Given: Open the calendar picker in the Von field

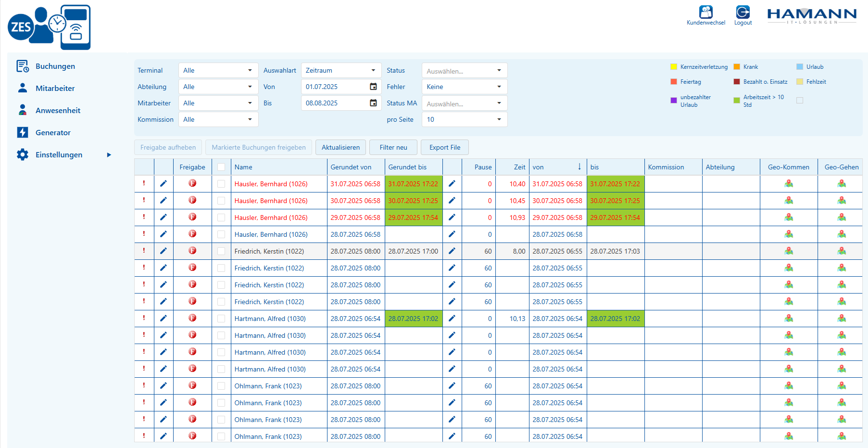Looking at the screenshot, I should [x=373, y=87].
